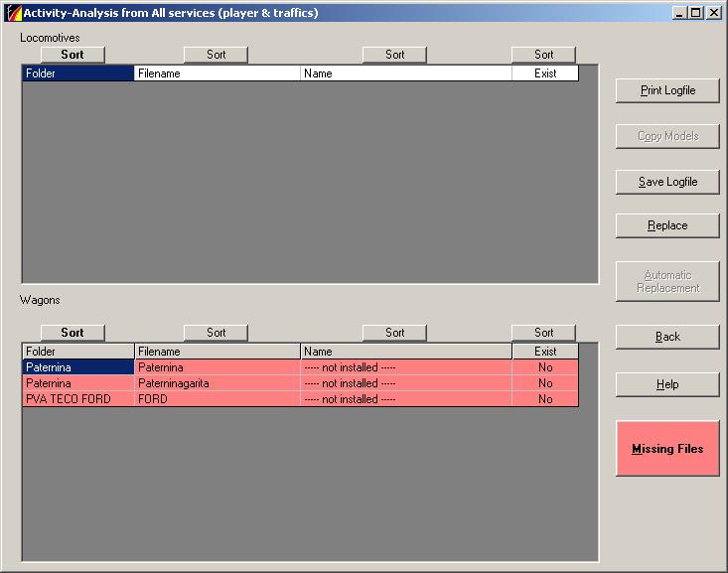Select the Paterninagarita wagon row

[218, 383]
